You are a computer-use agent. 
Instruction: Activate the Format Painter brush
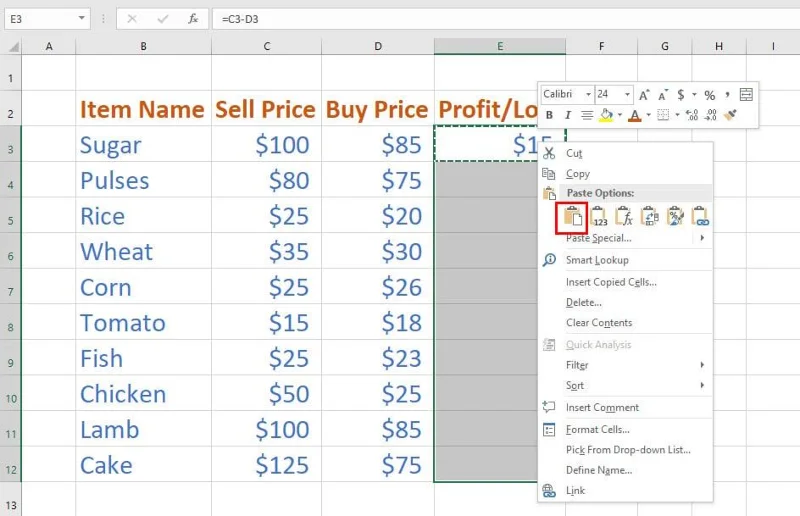[730, 115]
